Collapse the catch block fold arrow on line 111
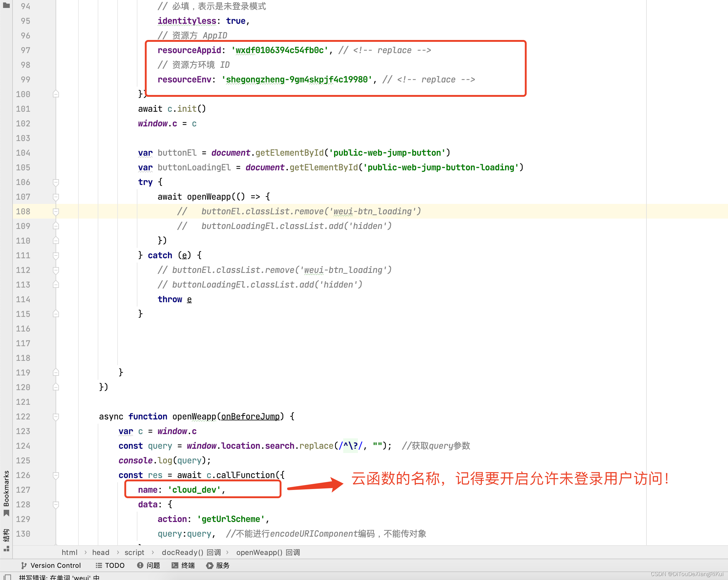This screenshot has width=728, height=580. tap(56, 256)
